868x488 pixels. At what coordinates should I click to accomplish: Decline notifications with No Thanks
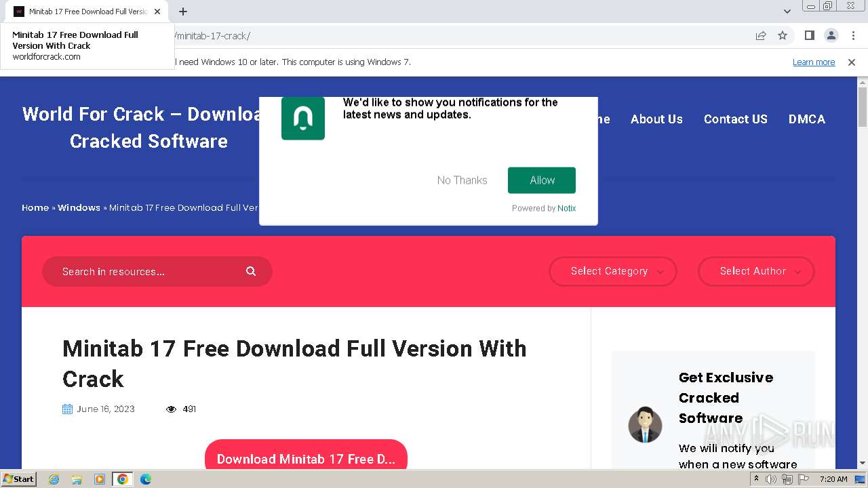click(x=462, y=180)
